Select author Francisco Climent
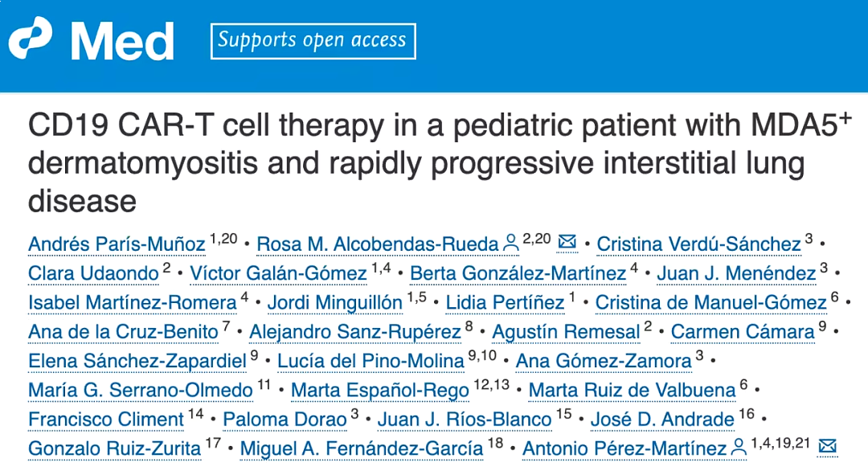This screenshot has height=467, width=868. 106,420
